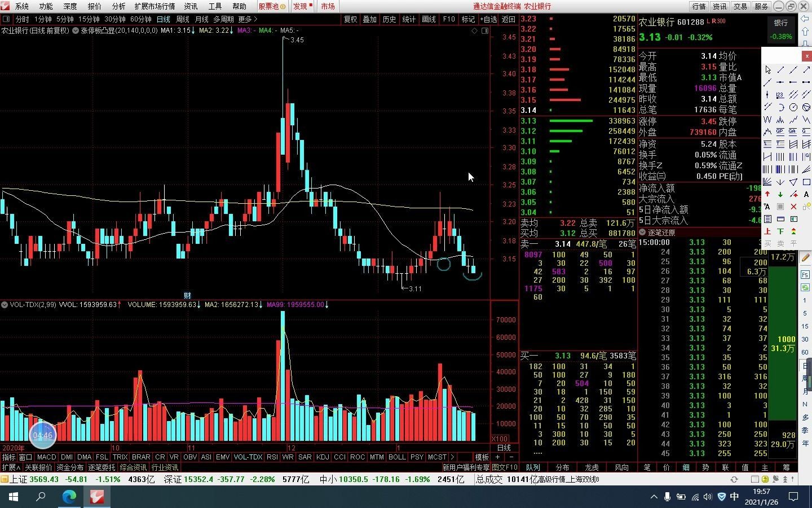Open 新用户福利专享 link

[x=466, y=467]
